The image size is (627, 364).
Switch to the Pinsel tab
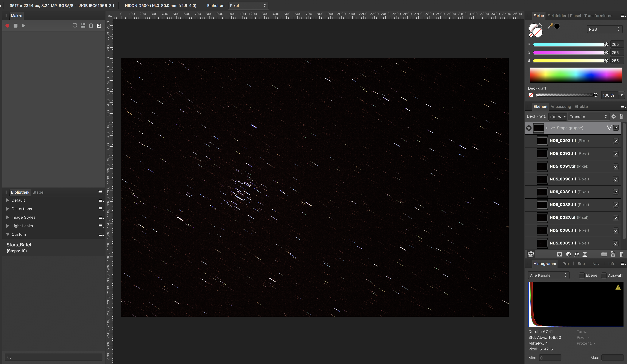coord(575,16)
